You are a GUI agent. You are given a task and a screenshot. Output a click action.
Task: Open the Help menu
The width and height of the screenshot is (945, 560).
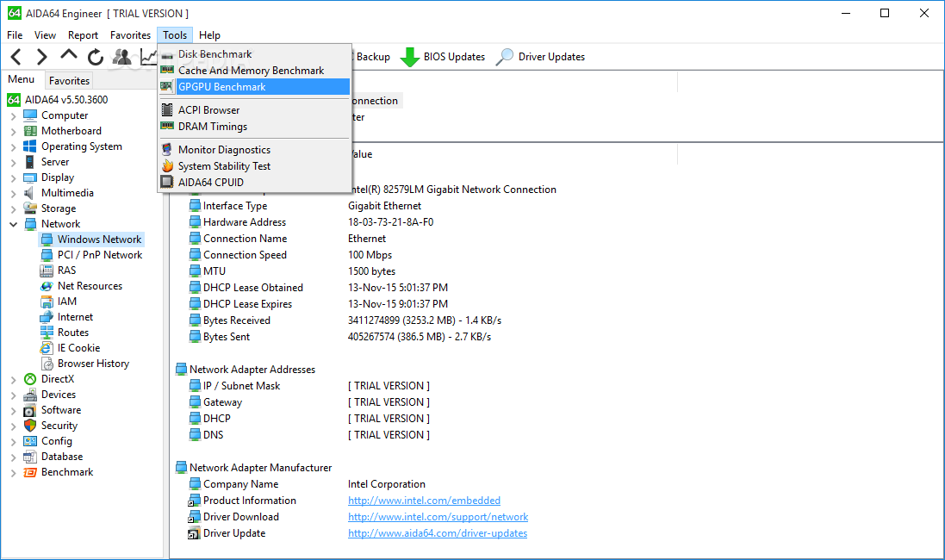click(x=209, y=35)
